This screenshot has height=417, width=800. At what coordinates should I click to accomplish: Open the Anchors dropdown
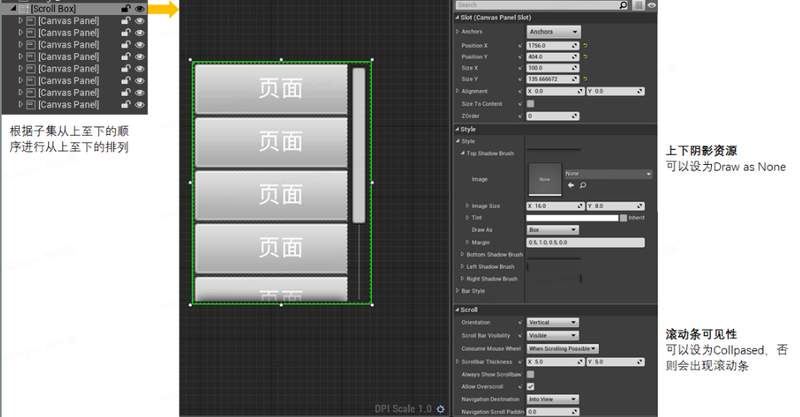tap(553, 32)
